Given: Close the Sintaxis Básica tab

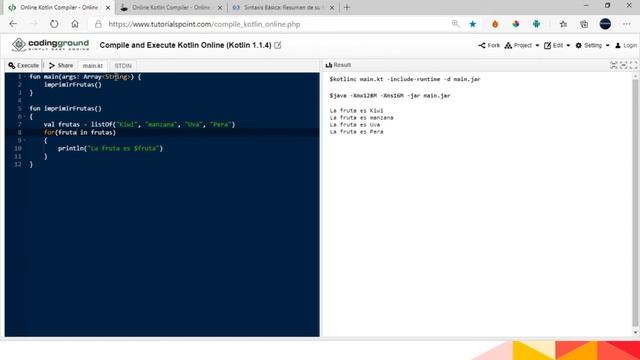Looking at the screenshot, I should pyautogui.click(x=332, y=7).
